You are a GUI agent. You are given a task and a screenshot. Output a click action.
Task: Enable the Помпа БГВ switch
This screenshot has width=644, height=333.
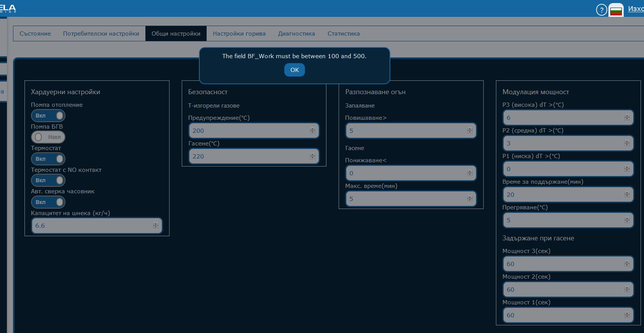point(48,137)
